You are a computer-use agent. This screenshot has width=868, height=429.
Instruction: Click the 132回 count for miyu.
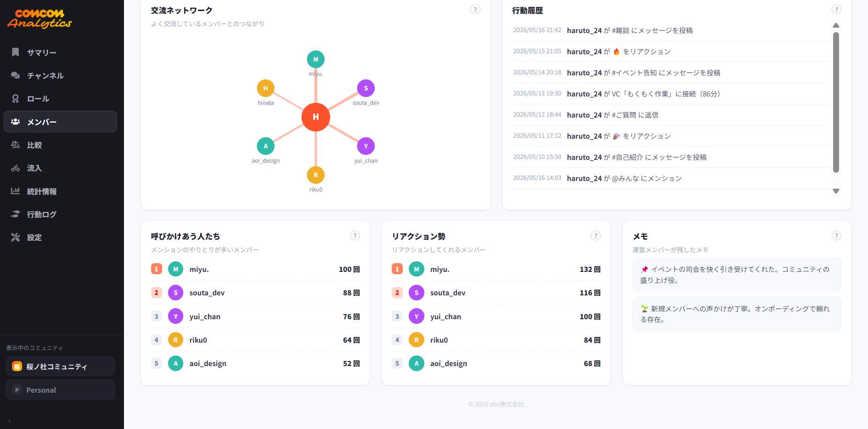[590, 269]
